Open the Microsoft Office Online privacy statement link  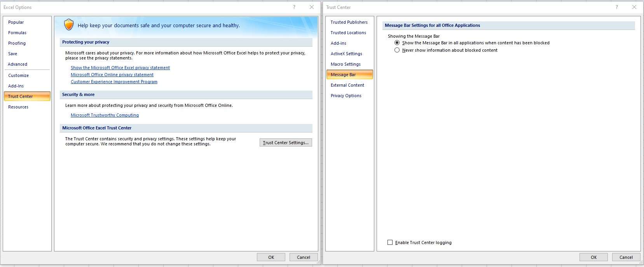tap(112, 75)
